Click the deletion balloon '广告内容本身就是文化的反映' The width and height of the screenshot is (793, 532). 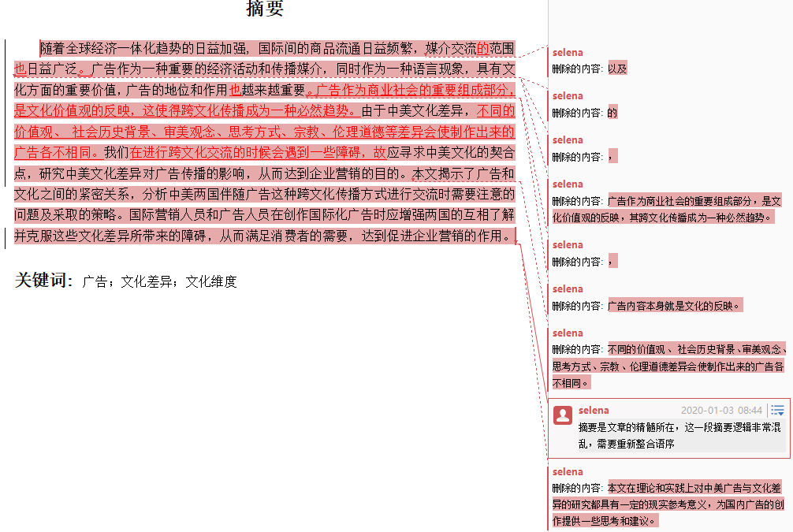click(x=674, y=306)
